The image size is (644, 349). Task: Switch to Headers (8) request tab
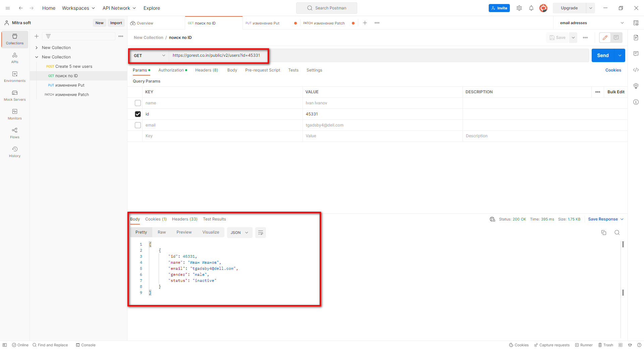(x=207, y=70)
